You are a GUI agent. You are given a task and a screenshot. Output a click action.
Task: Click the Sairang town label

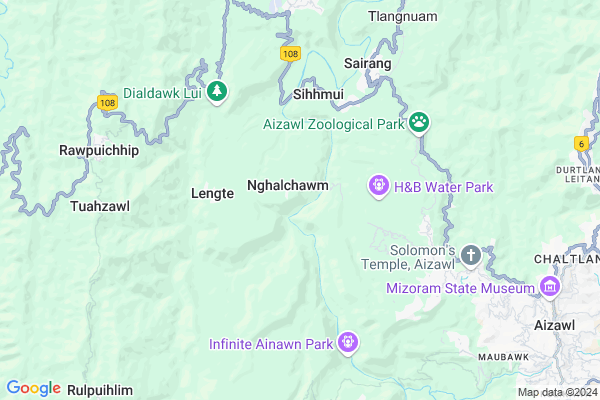[x=367, y=64]
